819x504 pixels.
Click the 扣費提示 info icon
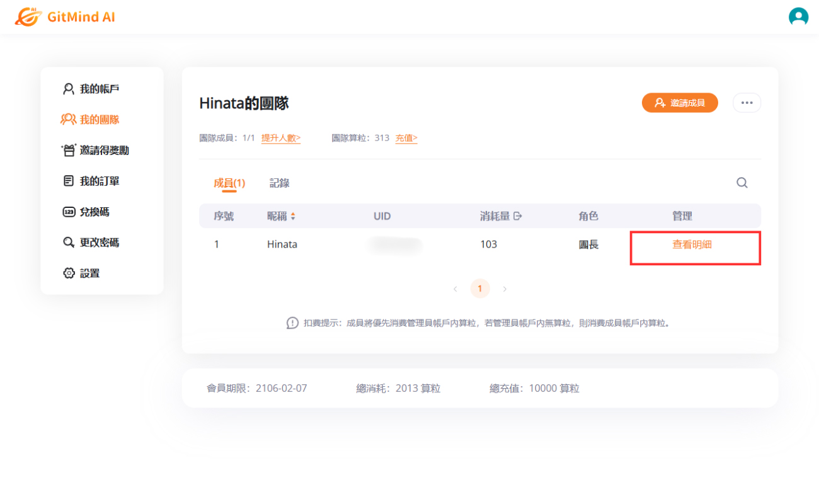tap(292, 323)
